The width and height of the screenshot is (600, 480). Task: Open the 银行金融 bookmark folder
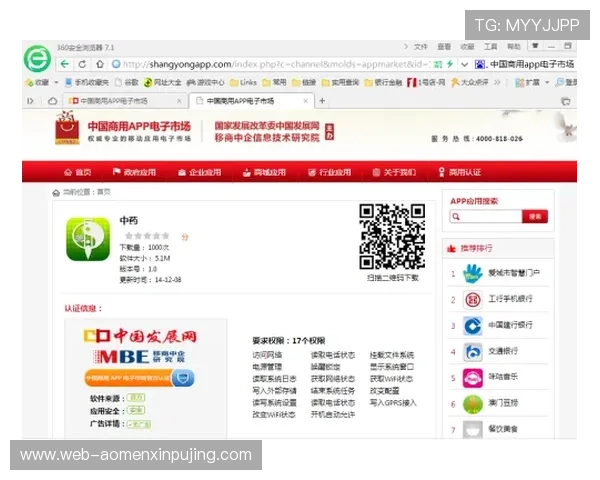pos(383,82)
